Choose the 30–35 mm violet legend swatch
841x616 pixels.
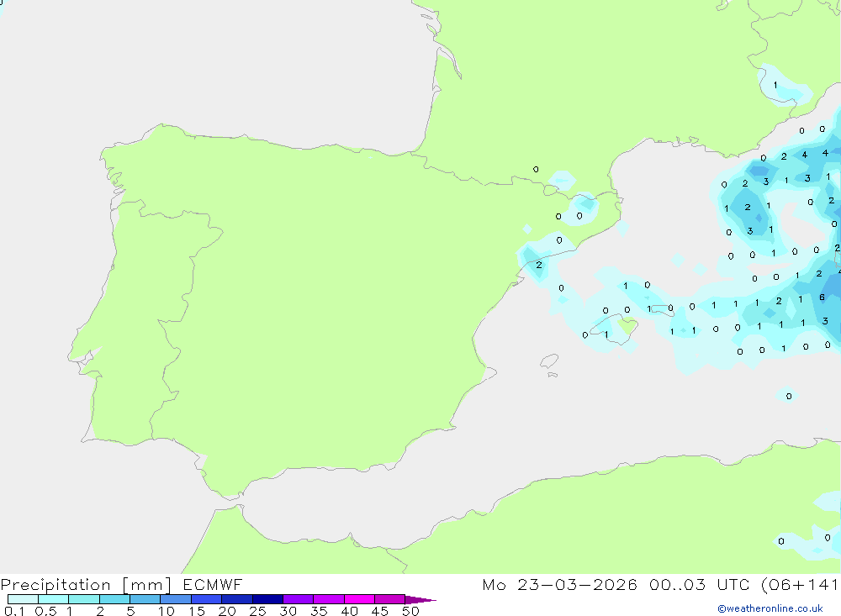(x=298, y=599)
